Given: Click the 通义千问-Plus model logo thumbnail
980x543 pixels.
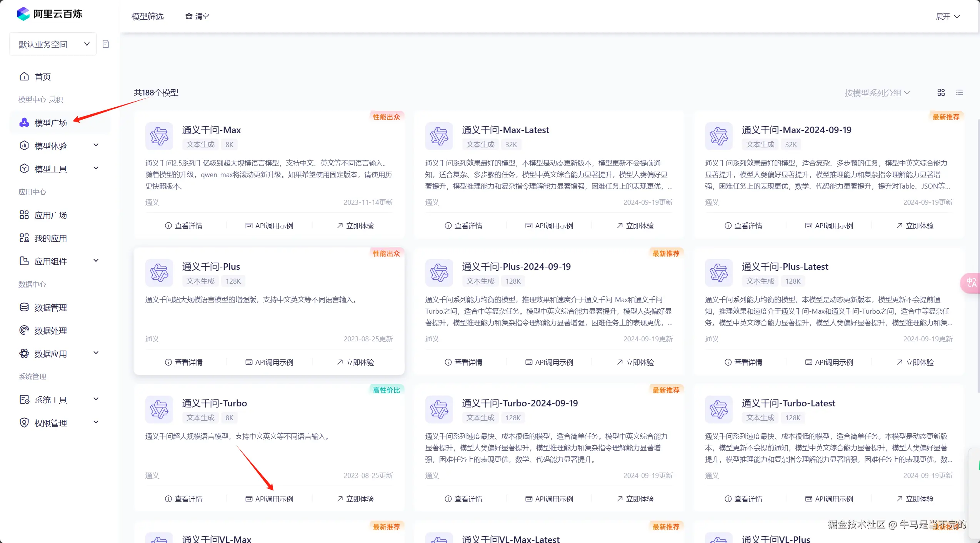Looking at the screenshot, I should pos(159,273).
